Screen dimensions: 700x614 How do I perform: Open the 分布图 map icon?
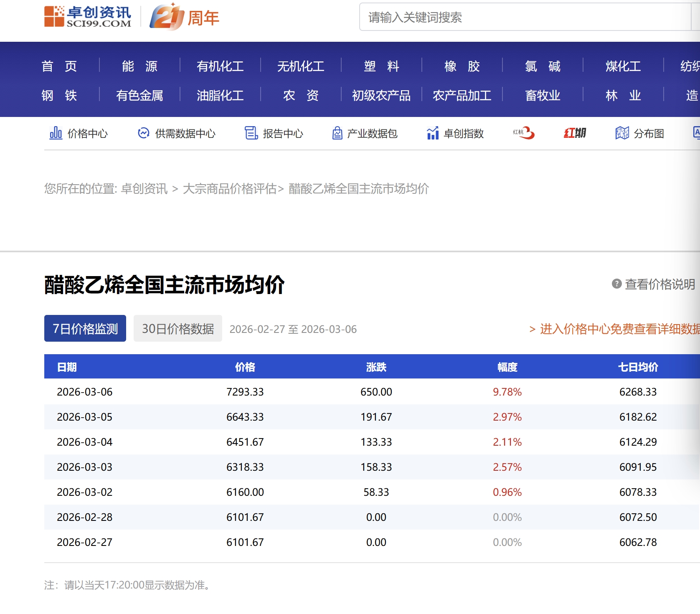coord(622,133)
